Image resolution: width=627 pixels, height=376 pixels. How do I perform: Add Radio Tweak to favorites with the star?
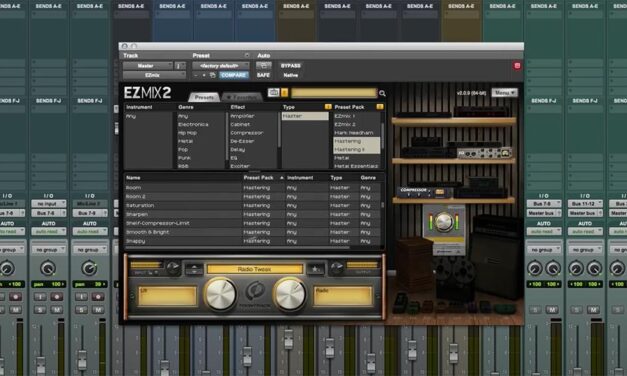(315, 269)
